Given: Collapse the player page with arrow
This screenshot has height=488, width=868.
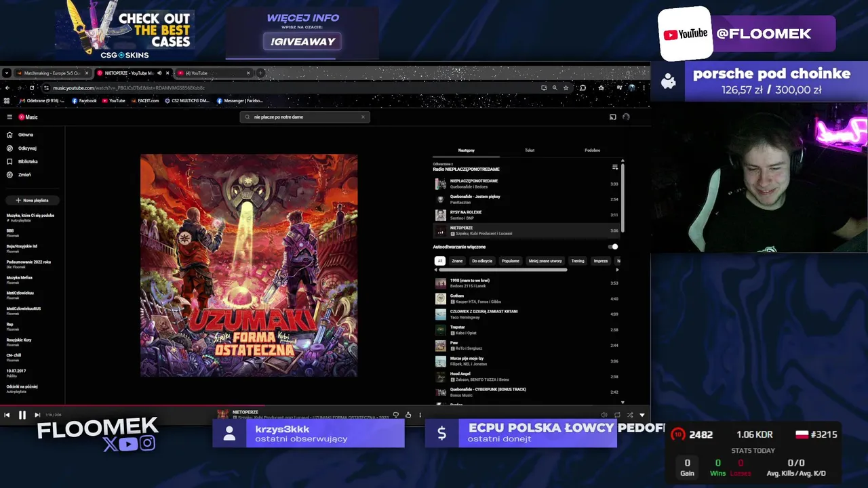Looking at the screenshot, I should (642, 415).
